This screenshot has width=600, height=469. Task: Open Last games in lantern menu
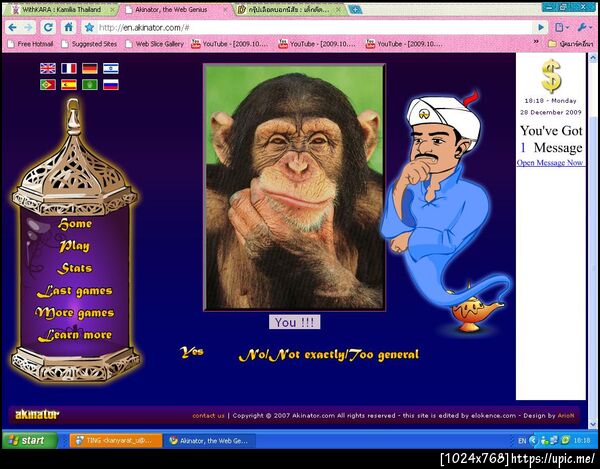click(x=75, y=291)
